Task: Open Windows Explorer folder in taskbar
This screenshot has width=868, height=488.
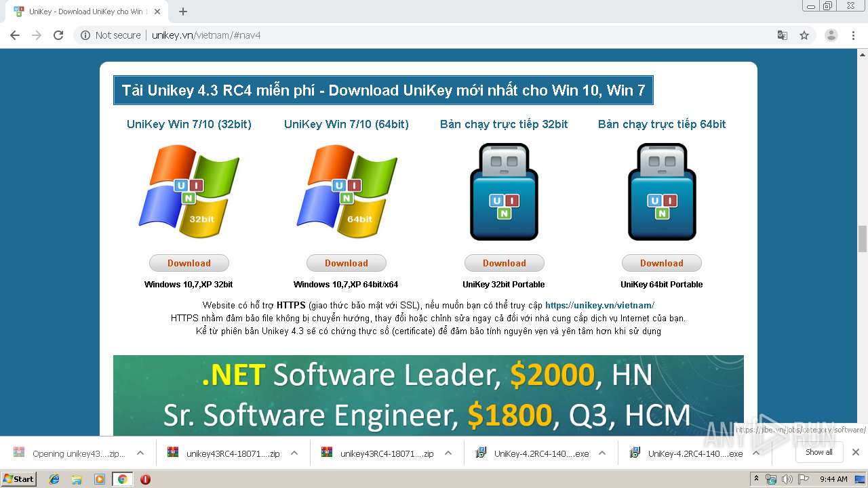Action: coord(77,479)
